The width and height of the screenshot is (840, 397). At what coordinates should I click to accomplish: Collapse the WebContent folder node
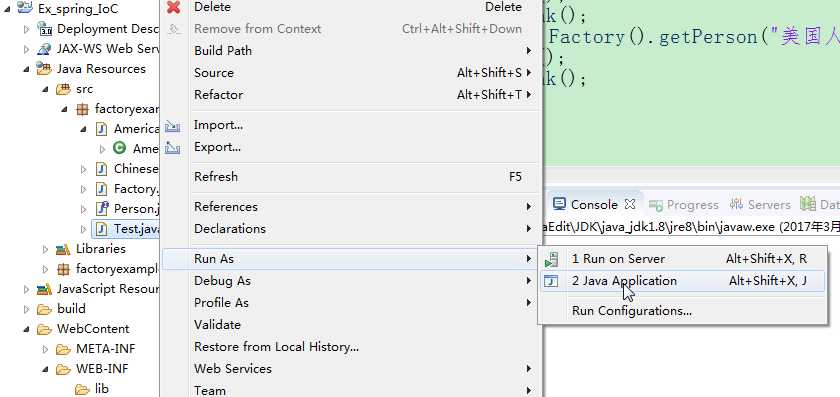pos(26,329)
